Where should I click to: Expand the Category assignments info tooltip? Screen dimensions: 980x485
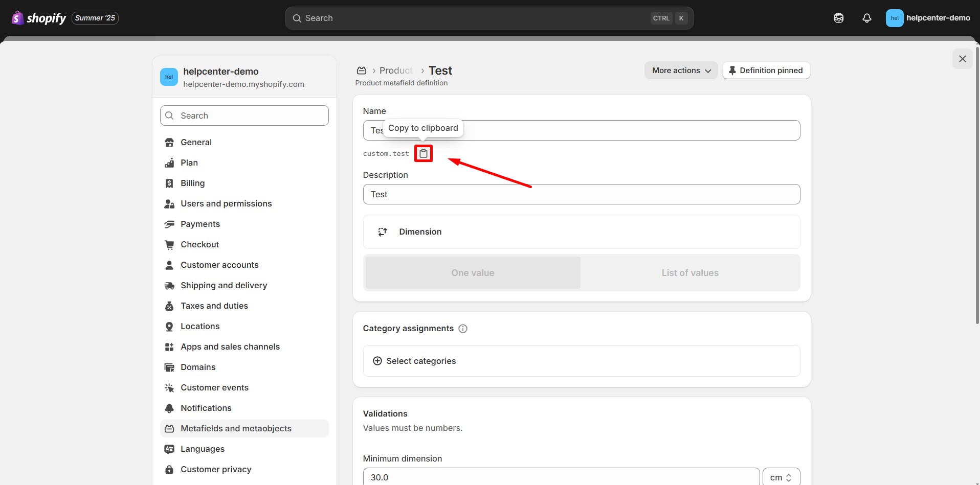point(463,329)
